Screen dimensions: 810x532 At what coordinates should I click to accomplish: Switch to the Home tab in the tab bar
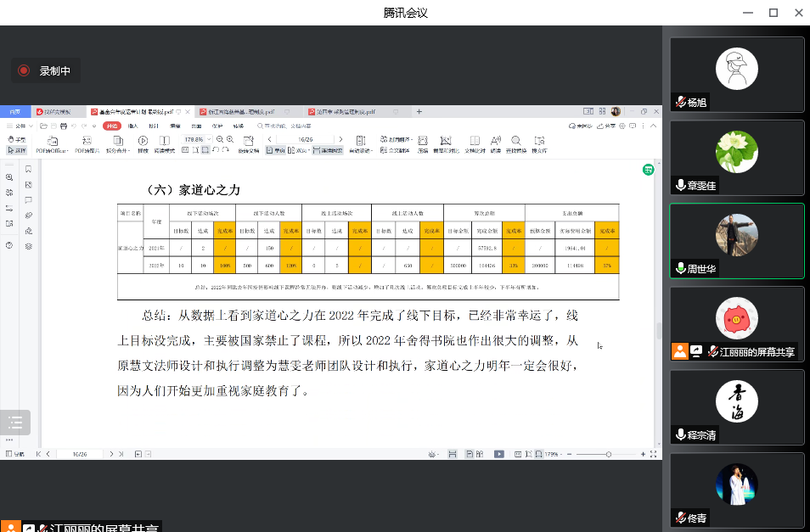15,111
